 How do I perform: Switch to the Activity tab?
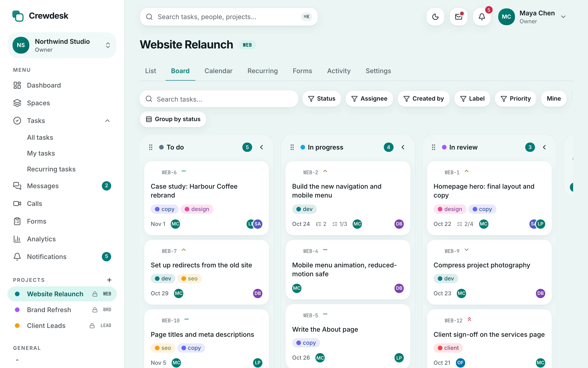pos(339,71)
